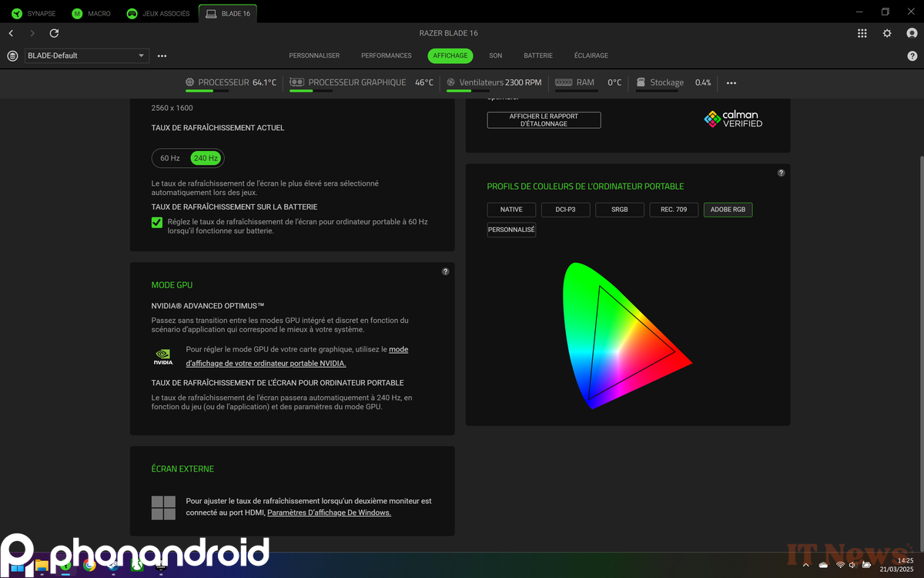Switch to the MACRO tab
924x578 pixels.
[92, 13]
